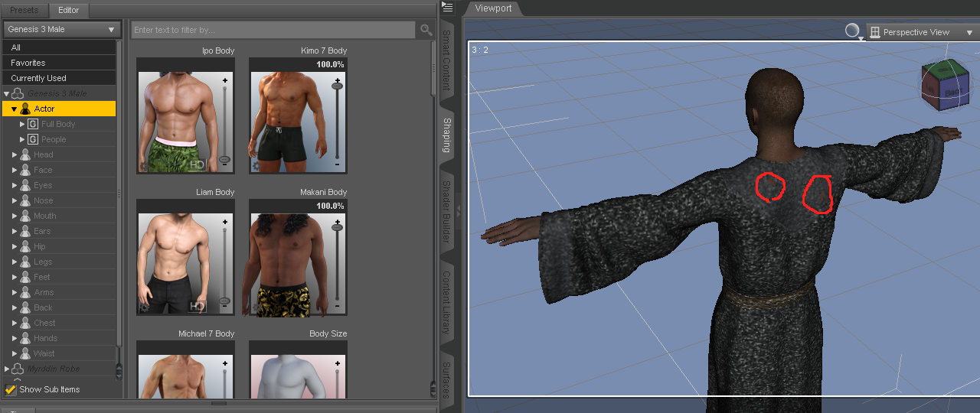Select the Waist tree item
Image resolution: width=980 pixels, height=413 pixels.
coord(44,353)
